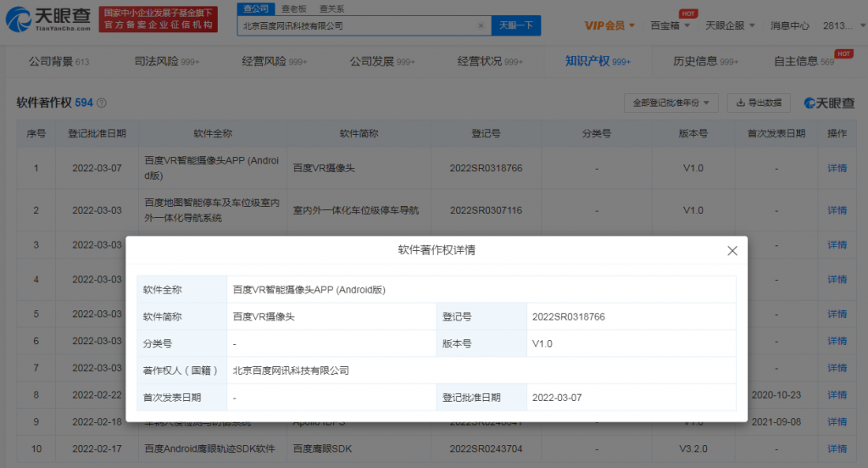Click dialog value 百度VR智能摄像头APP (Android版)
Screen dimensions: 868x468
click(x=309, y=290)
